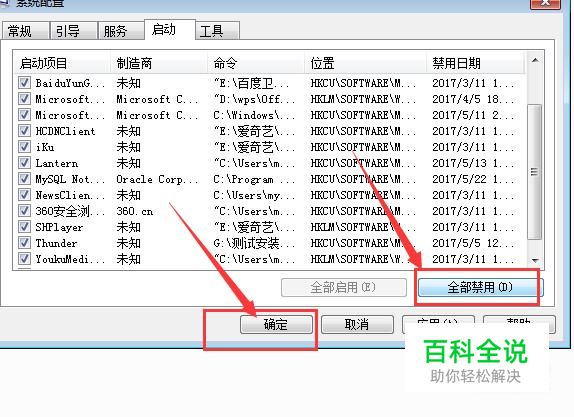Click the iKu item name

(45, 147)
